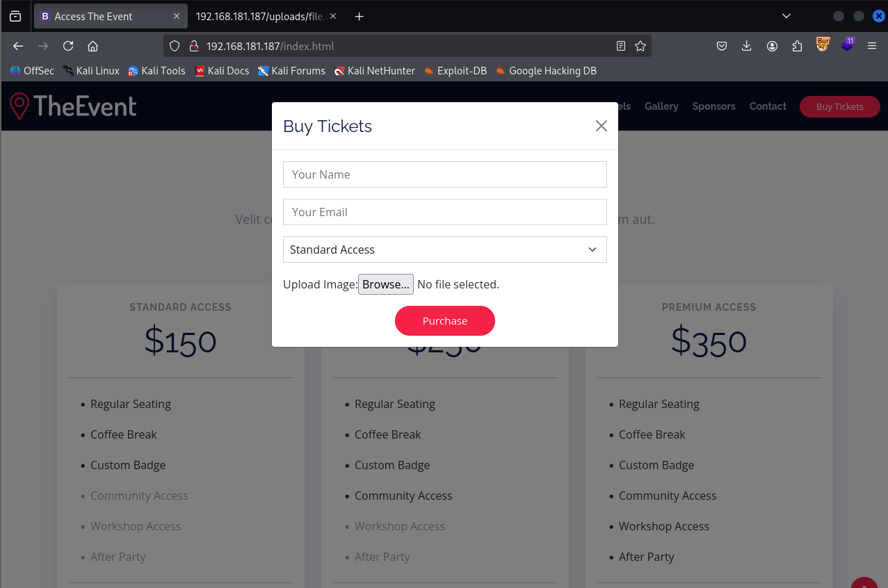Open the list all tabs chevron
This screenshot has height=588, width=888.
786,16
